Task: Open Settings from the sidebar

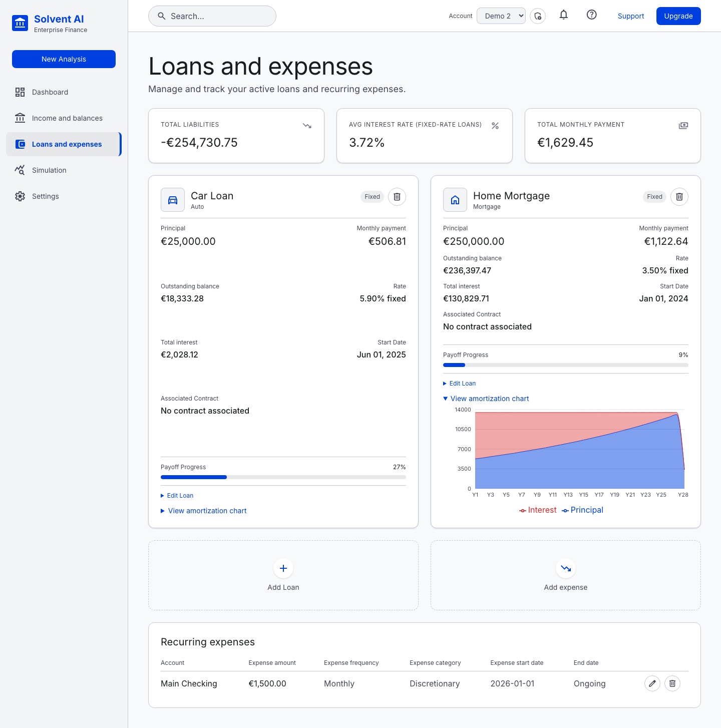Action: pos(64,196)
